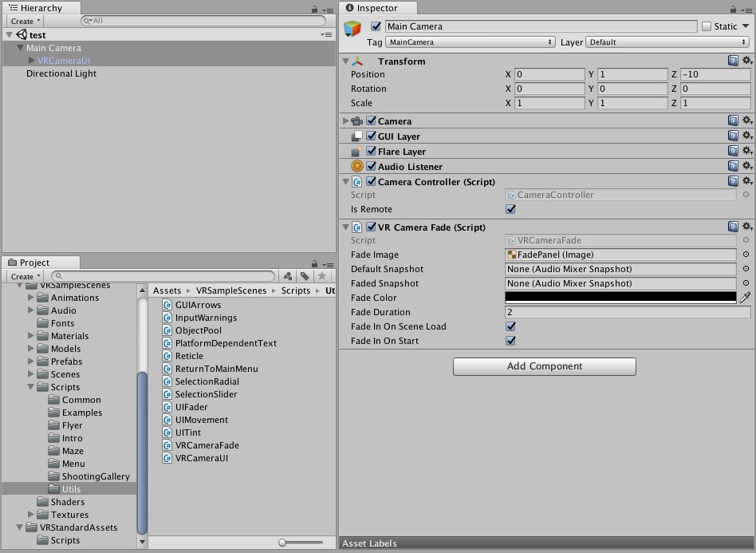
Task: Click VRSampleScenes in the breadcrumb path
Action: 231,290
